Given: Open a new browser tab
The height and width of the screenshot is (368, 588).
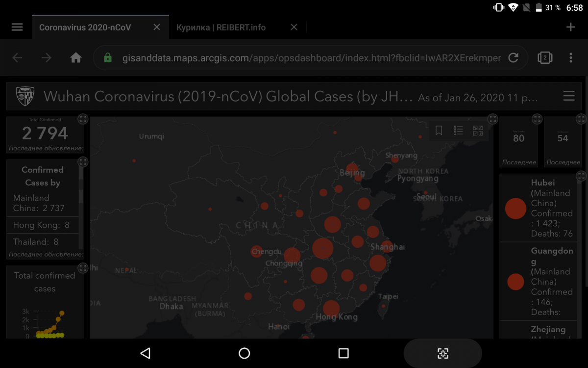Looking at the screenshot, I should (571, 27).
